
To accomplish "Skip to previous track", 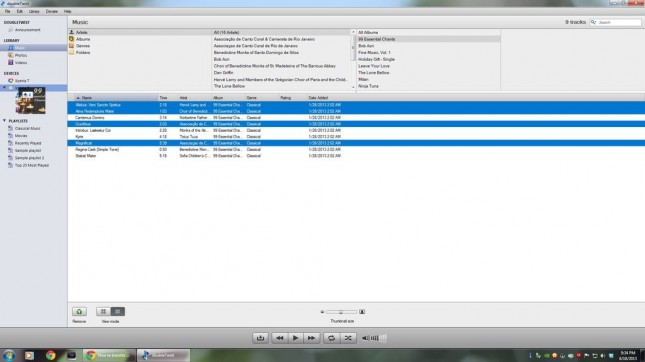I will (280, 338).
